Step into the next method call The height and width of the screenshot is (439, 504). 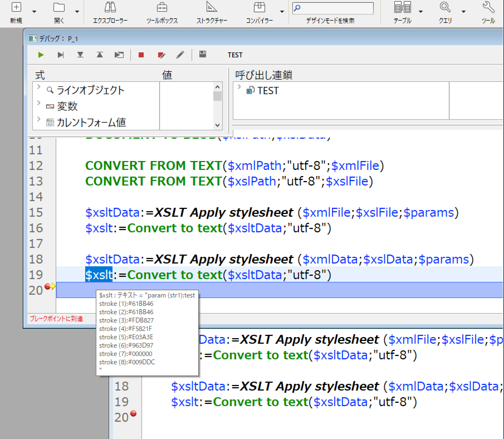point(80,55)
